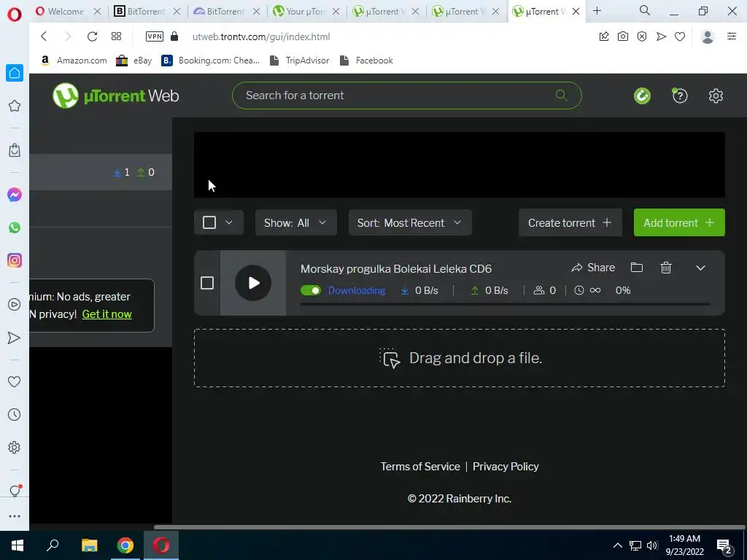Open Opera menu logo button

click(15, 15)
